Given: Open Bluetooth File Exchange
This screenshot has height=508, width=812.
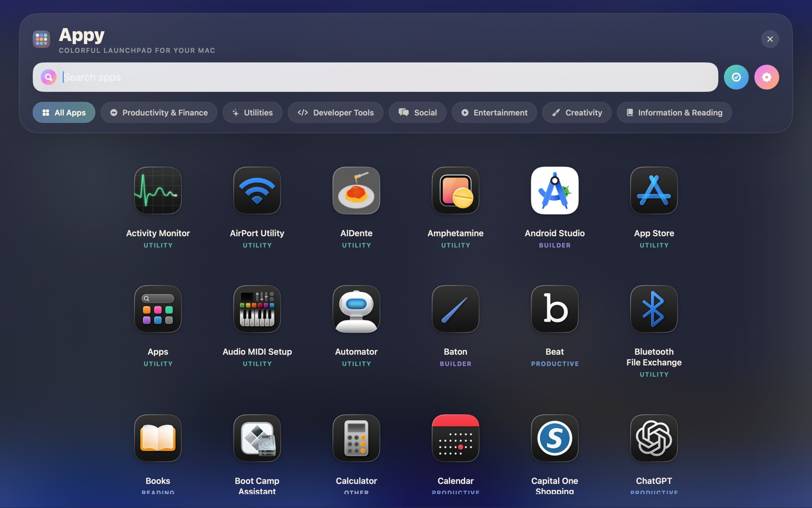Looking at the screenshot, I should 654,309.
